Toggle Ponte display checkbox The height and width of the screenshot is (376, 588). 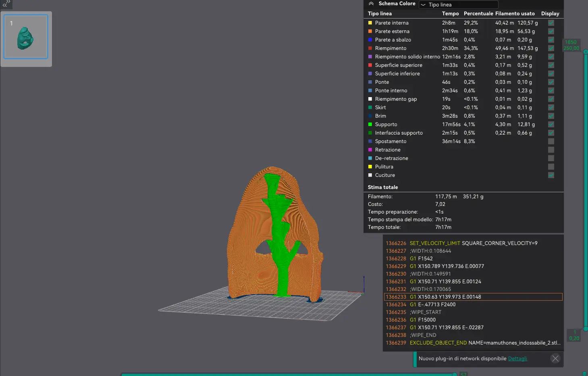point(551,82)
